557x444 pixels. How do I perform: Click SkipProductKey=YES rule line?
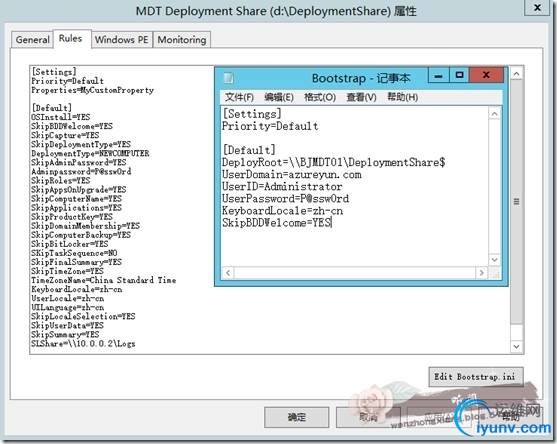click(72, 217)
